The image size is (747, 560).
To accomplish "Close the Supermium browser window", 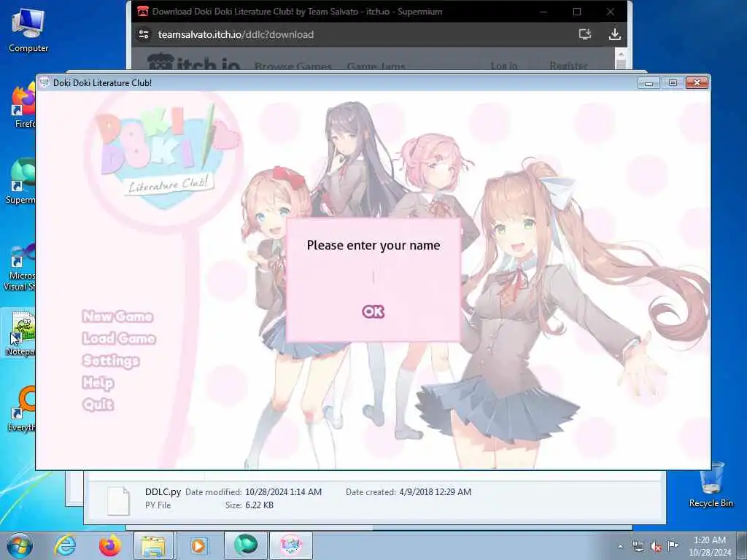I will 611,12.
